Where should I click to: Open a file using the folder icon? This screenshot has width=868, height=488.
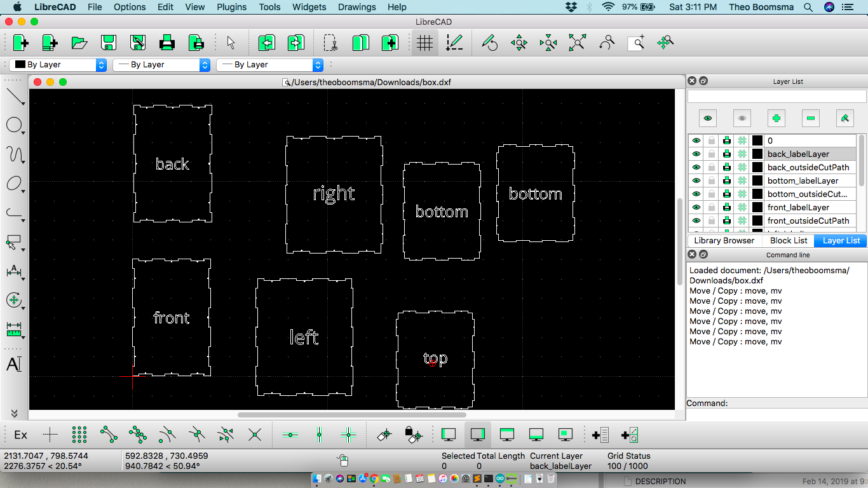79,43
